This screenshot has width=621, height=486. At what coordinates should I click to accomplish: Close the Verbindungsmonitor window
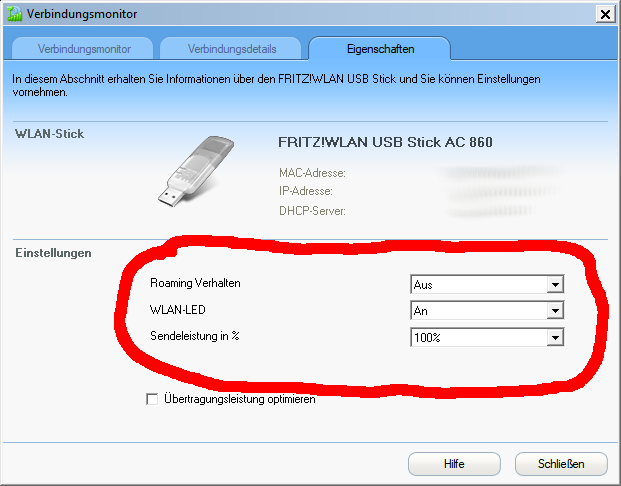coord(605,15)
